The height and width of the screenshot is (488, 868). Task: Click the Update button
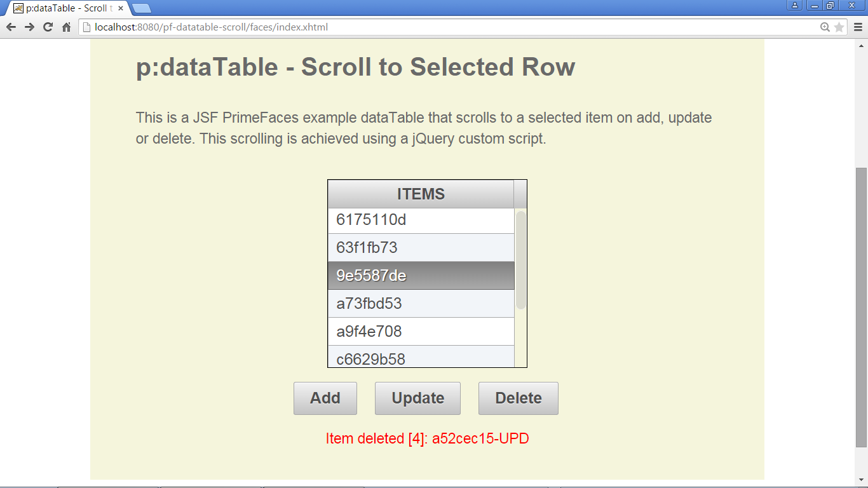[x=417, y=398]
